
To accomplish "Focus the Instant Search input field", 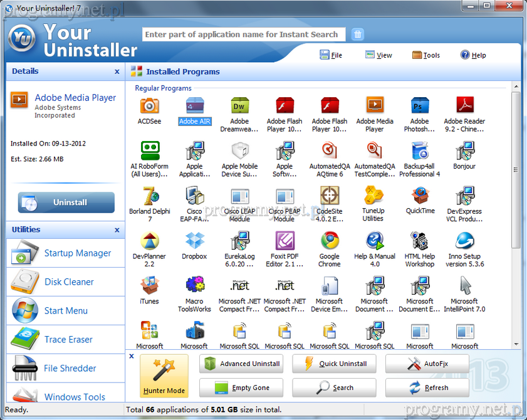I will (241, 34).
